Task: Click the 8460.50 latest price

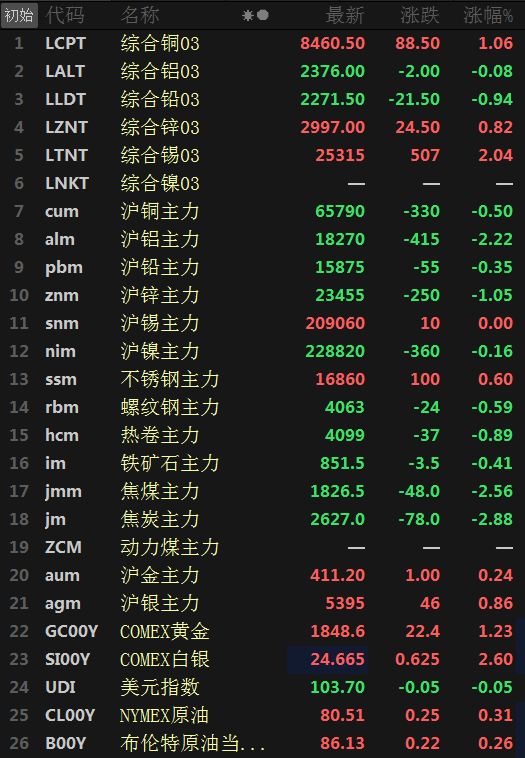Action: coord(333,44)
